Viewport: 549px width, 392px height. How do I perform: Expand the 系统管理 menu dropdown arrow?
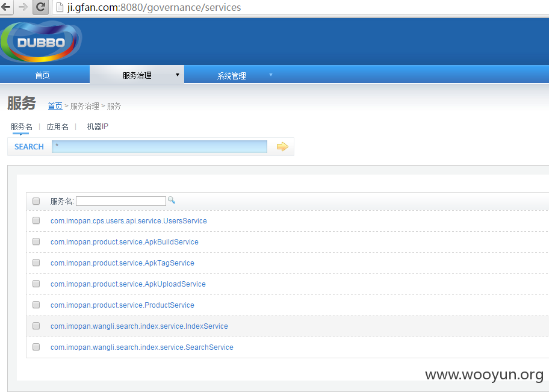271,75
